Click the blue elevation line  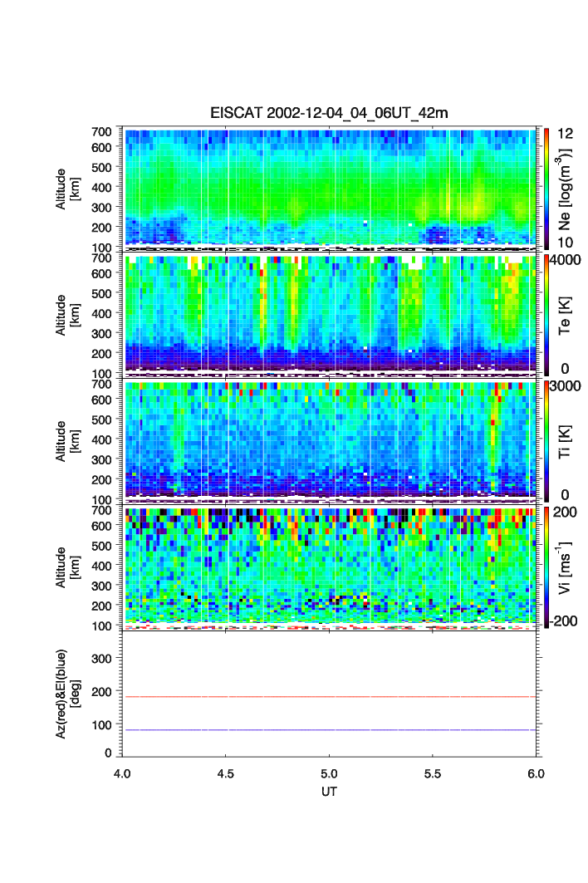[x=330, y=730]
